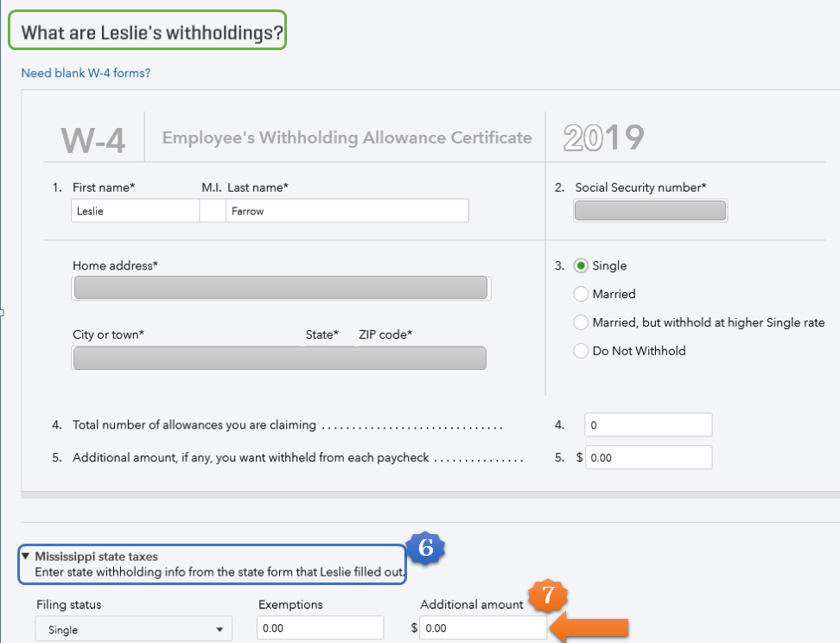The width and height of the screenshot is (840, 643).
Task: Click the Last name field containing Farrow
Action: (347, 211)
